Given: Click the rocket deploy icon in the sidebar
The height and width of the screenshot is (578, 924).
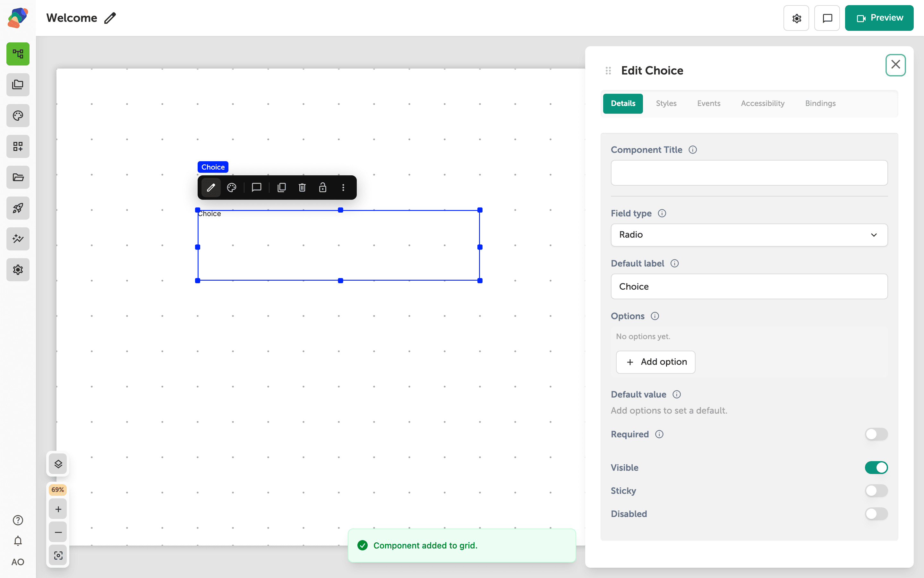Looking at the screenshot, I should pyautogui.click(x=18, y=208).
